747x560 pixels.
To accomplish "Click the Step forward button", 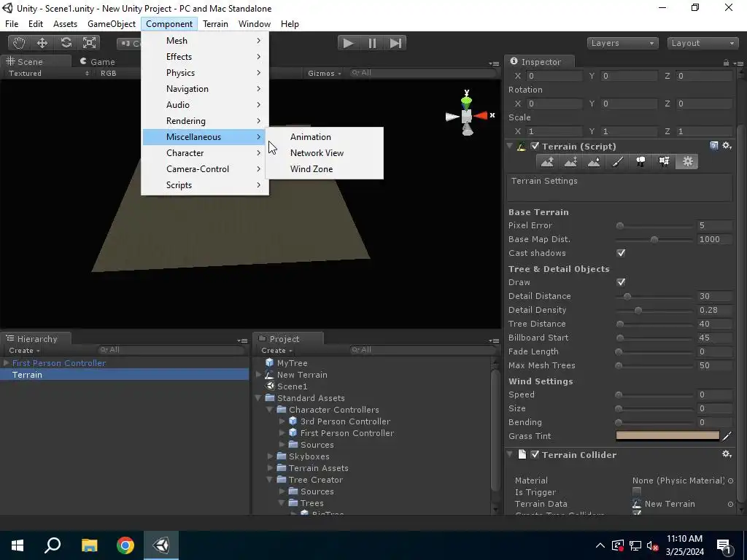I will pos(395,43).
